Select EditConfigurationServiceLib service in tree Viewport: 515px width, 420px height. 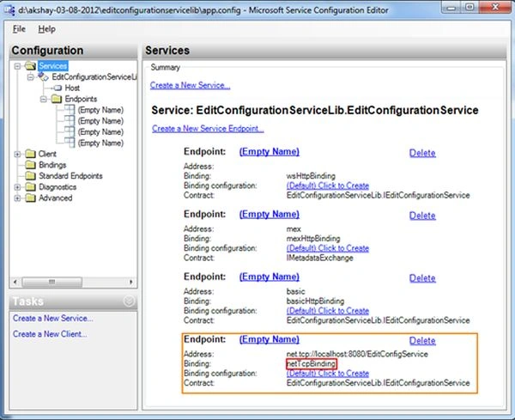94,77
